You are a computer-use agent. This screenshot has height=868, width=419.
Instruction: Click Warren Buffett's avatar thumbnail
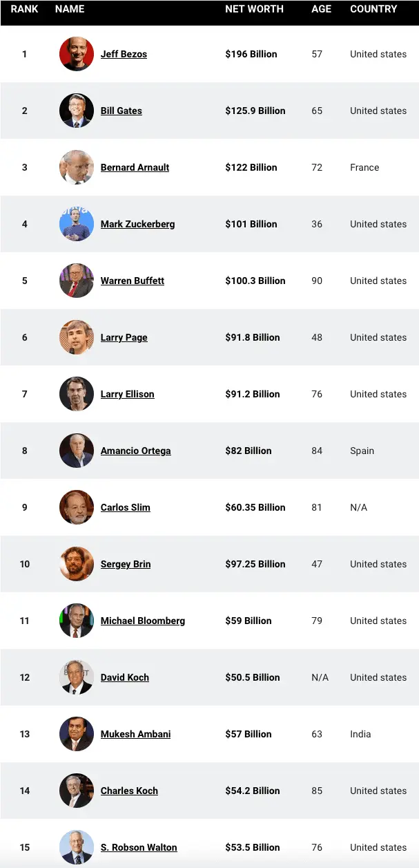77,281
